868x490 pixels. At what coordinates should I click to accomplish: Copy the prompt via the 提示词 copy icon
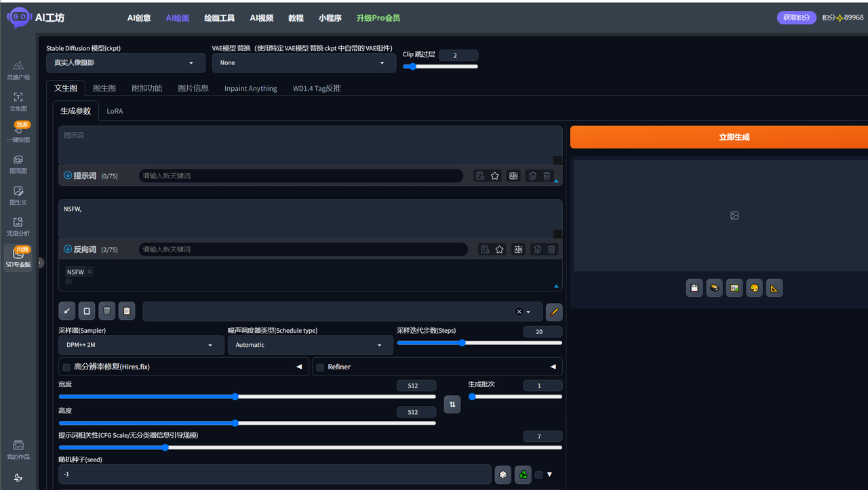tap(532, 176)
